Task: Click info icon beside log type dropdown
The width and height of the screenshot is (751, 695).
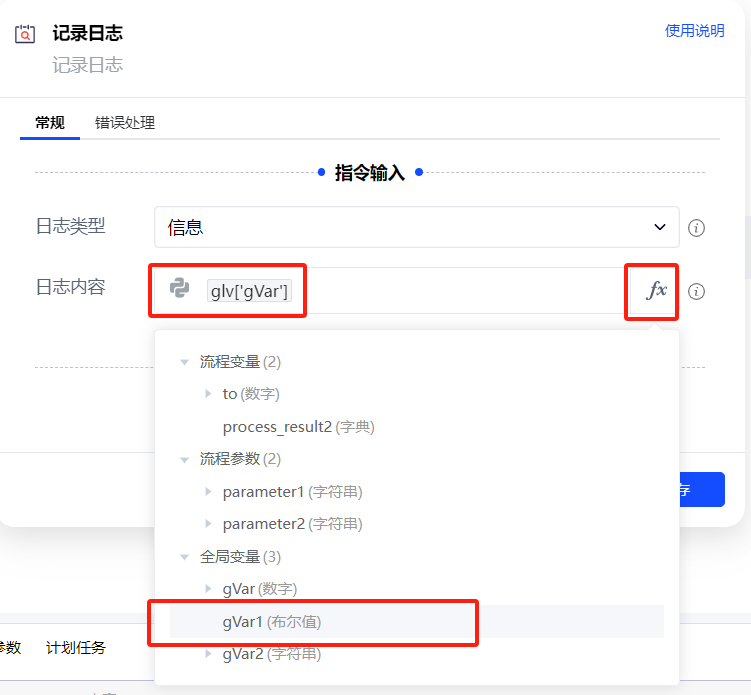Action: 697,228
